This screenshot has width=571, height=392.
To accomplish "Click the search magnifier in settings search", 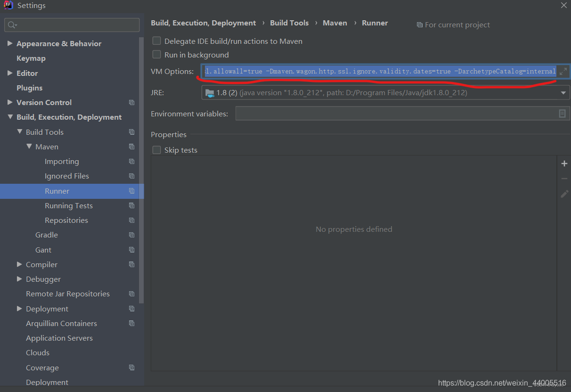I will click(x=12, y=25).
